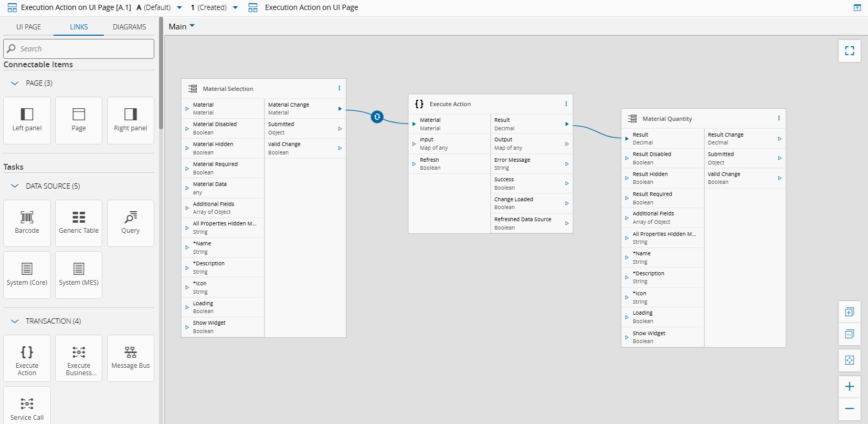Image resolution: width=868 pixels, height=424 pixels.
Task: Switch to the DIAGRAMS tab
Action: [x=129, y=27]
